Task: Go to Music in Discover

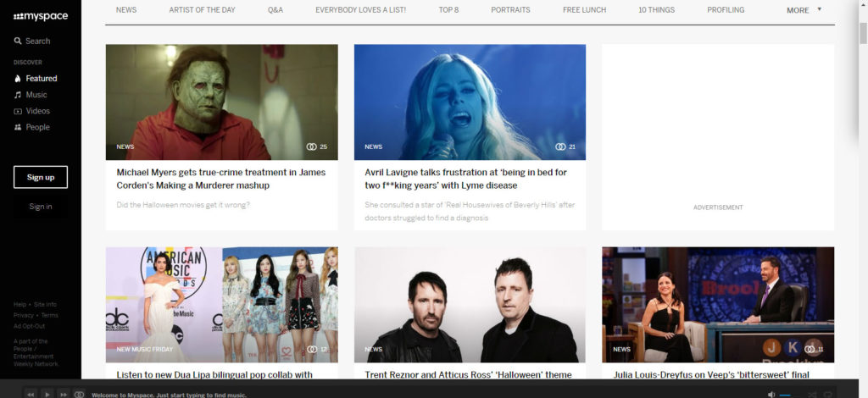Action: click(36, 95)
